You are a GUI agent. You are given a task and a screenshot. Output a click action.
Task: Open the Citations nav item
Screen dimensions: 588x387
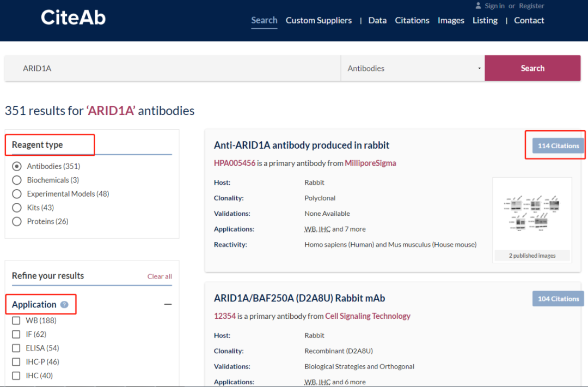coord(412,20)
